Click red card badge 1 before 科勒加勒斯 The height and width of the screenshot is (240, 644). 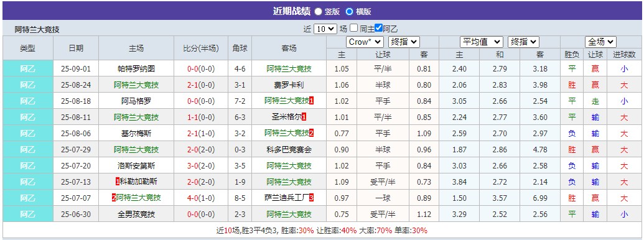118,182
